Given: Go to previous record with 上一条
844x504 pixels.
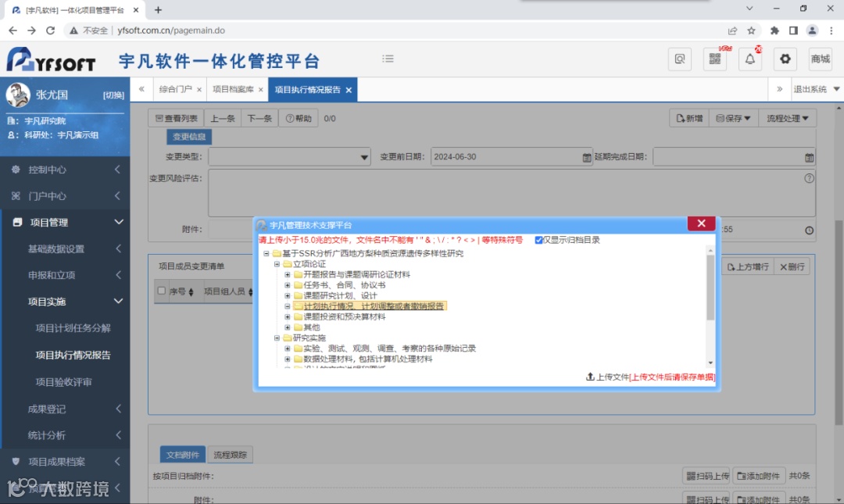Looking at the screenshot, I should (222, 119).
